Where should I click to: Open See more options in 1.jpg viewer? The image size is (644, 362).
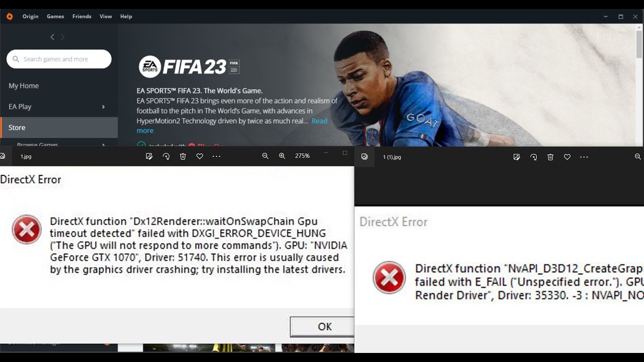coord(217,156)
